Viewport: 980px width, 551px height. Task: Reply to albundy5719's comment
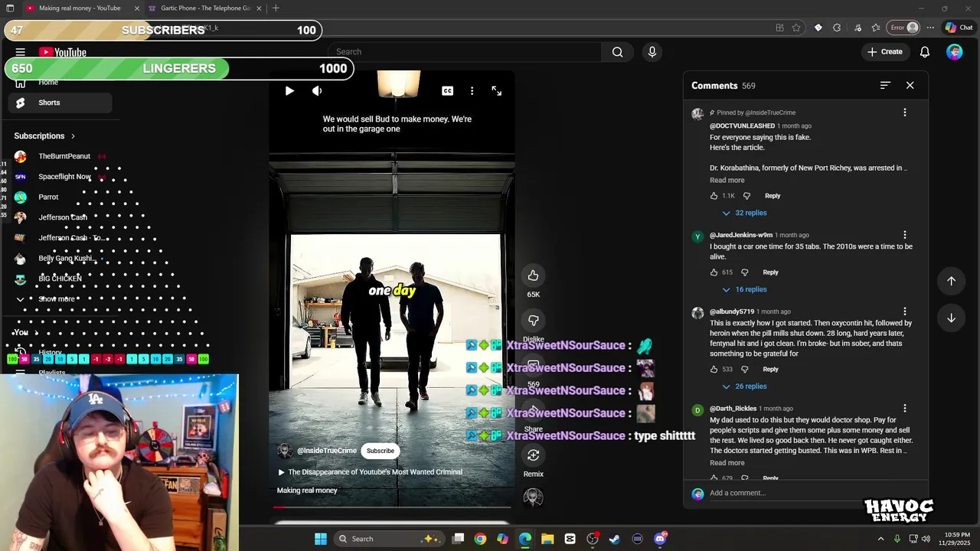770,370
